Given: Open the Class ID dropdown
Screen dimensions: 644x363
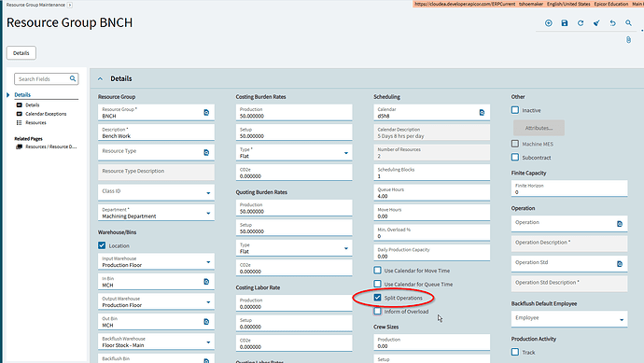Looking at the screenshot, I should [x=208, y=193].
